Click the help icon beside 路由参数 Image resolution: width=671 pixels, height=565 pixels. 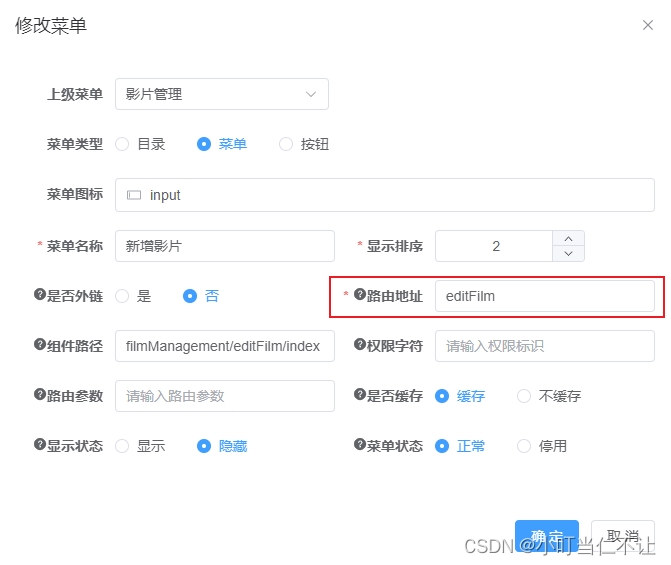(40, 394)
